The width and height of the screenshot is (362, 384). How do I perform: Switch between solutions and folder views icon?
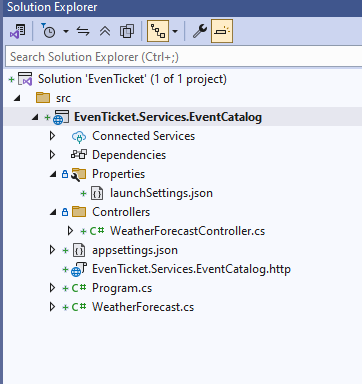click(18, 31)
